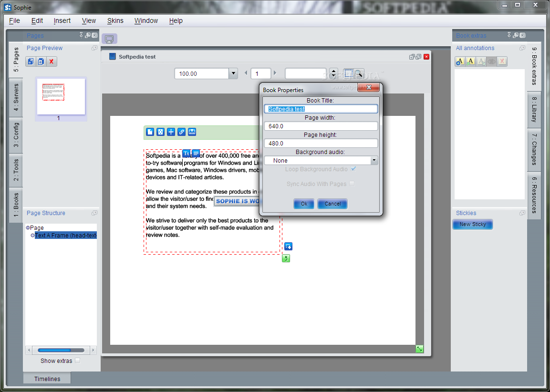Click the blank page icon on green frame toolbar
550x392 pixels.
[x=150, y=132]
